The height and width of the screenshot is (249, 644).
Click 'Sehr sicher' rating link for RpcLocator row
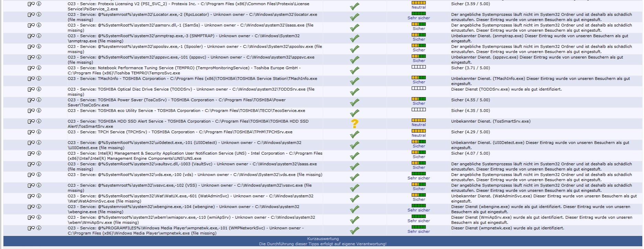(x=418, y=18)
